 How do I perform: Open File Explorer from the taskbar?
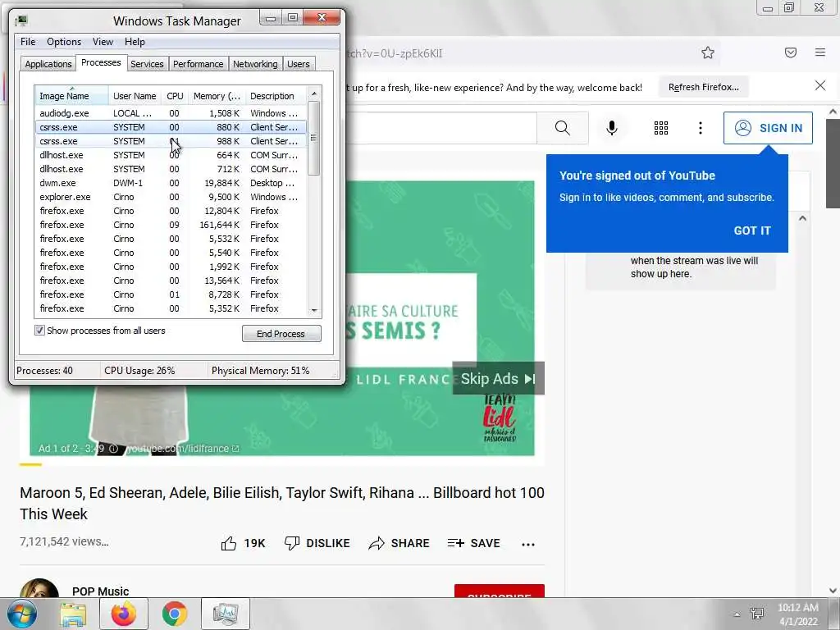[73, 614]
